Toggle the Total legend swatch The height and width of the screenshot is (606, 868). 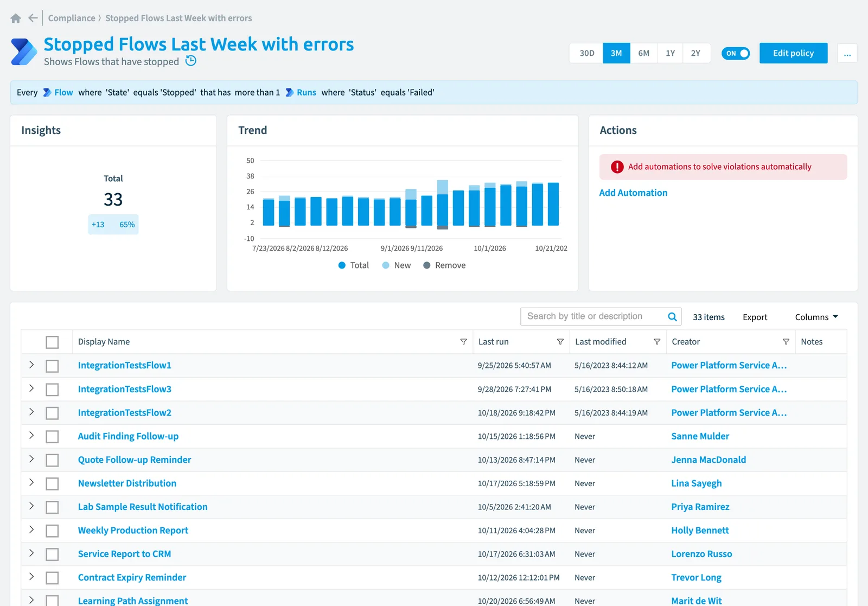click(x=342, y=265)
